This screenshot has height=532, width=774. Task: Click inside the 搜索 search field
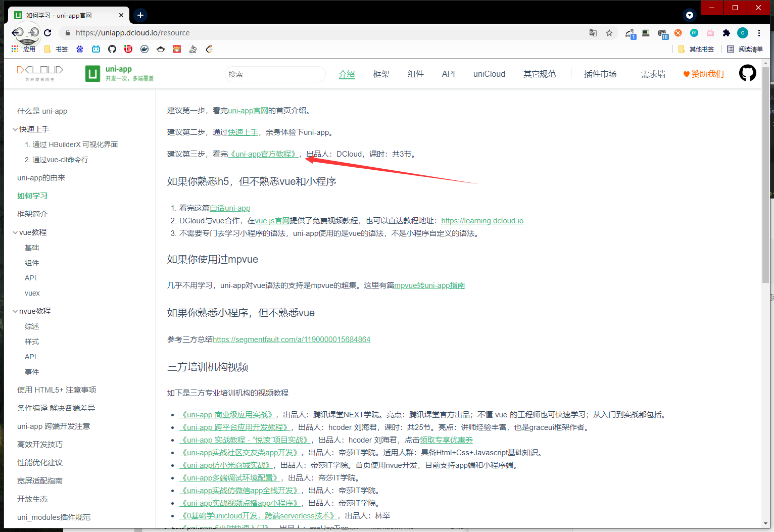(275, 74)
